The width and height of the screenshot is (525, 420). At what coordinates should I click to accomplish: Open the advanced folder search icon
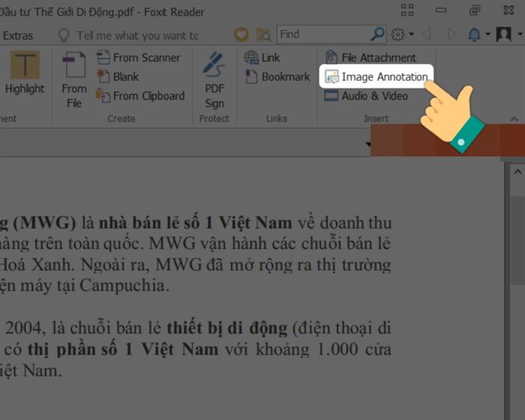point(263,34)
